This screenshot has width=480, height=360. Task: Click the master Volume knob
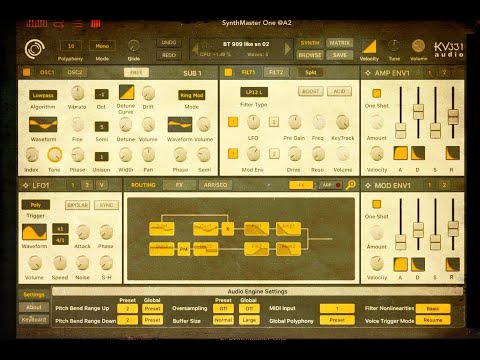tap(418, 46)
